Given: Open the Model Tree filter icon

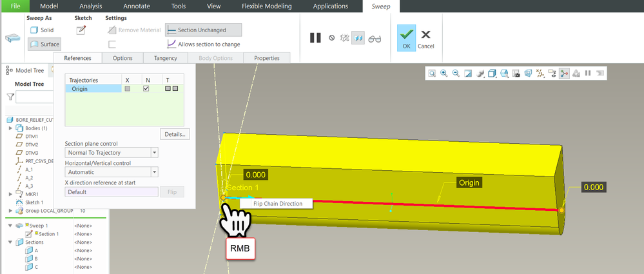Looking at the screenshot, I should 10,97.
